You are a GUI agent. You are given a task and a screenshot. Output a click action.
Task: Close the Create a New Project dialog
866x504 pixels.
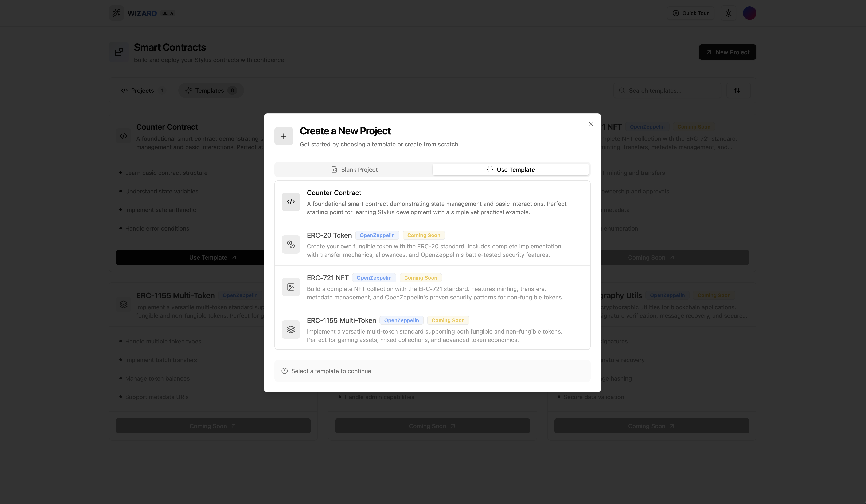tap(590, 124)
